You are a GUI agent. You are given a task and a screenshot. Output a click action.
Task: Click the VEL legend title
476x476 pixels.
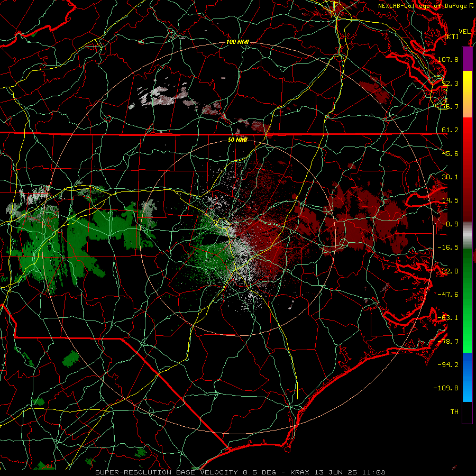[464, 32]
